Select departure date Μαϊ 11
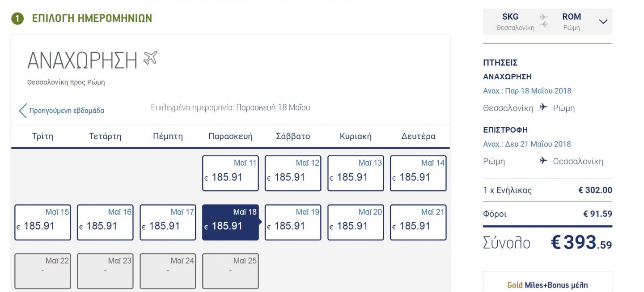644x292 pixels. 230,173
